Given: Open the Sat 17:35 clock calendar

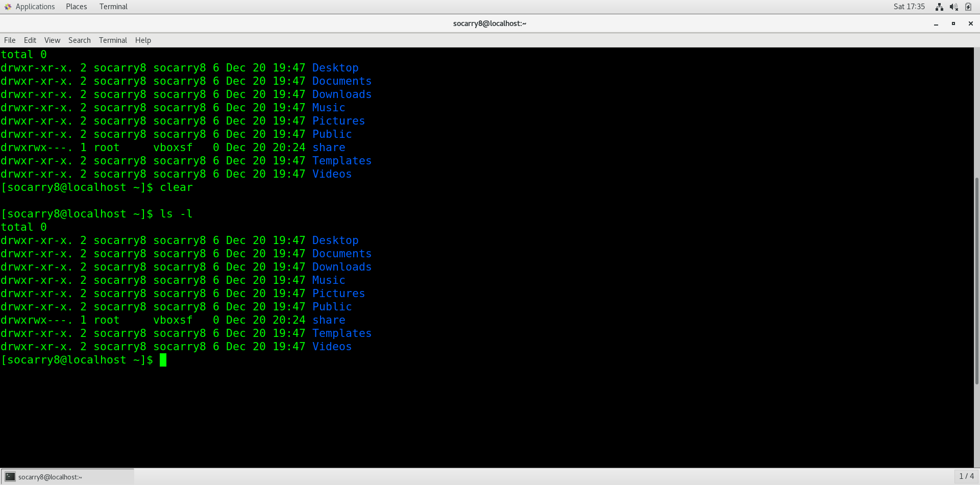Looking at the screenshot, I should point(909,7).
